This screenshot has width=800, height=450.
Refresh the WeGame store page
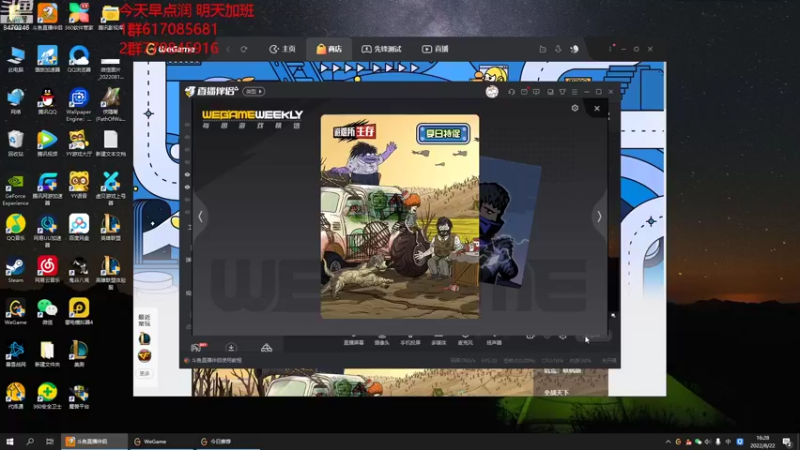click(244, 49)
